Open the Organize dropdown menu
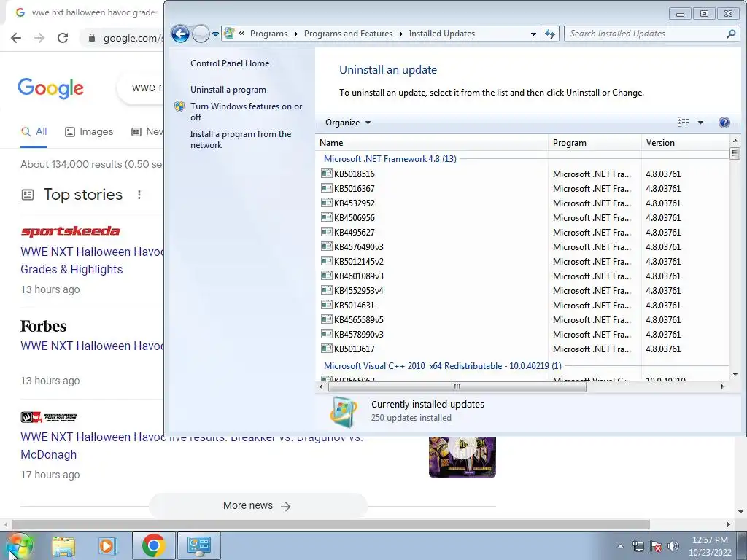Viewport: 747px width, 560px height. click(347, 122)
